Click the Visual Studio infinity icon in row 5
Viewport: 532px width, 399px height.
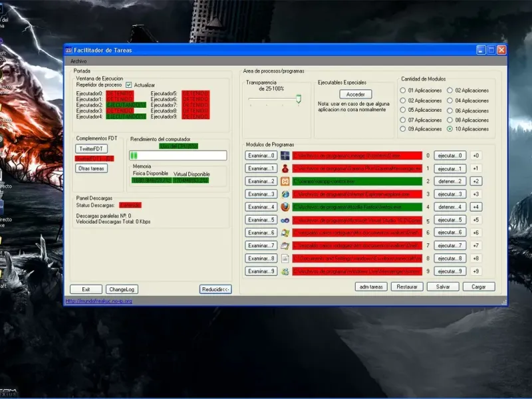tap(285, 220)
